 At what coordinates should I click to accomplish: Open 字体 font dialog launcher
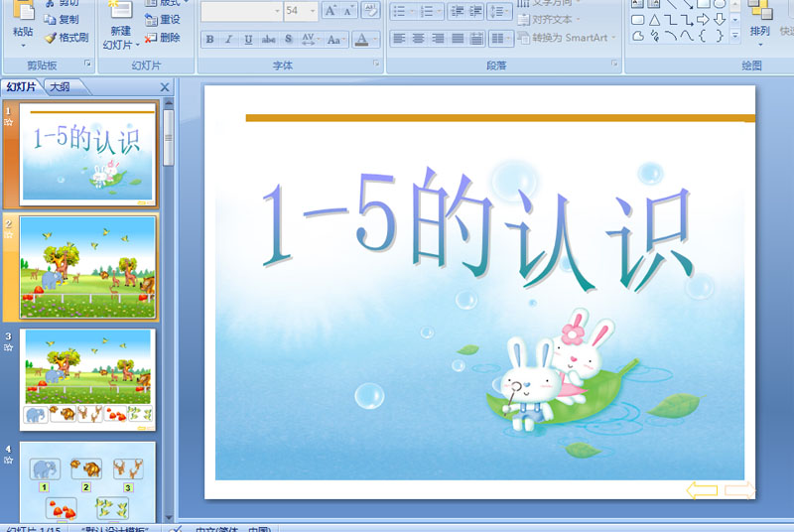(x=376, y=64)
